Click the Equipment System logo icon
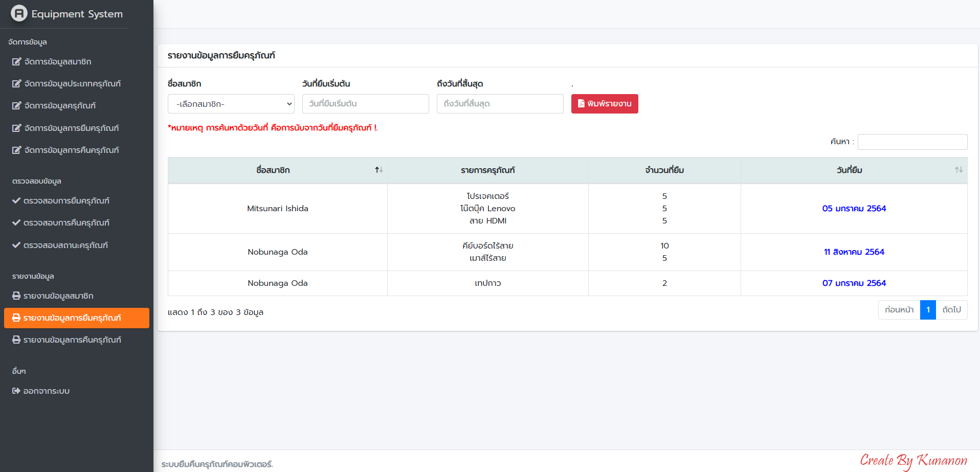980x472 pixels. point(19,13)
